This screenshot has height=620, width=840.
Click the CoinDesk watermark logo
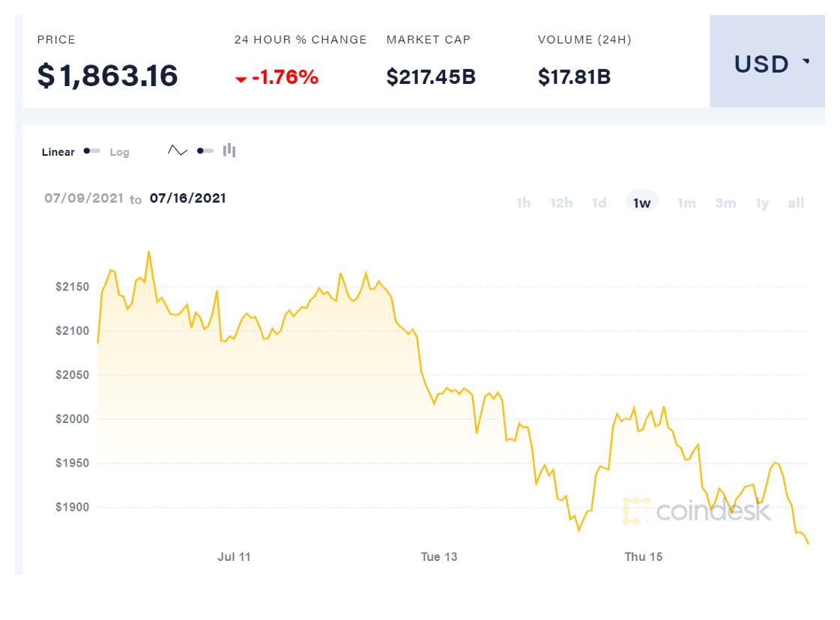696,511
